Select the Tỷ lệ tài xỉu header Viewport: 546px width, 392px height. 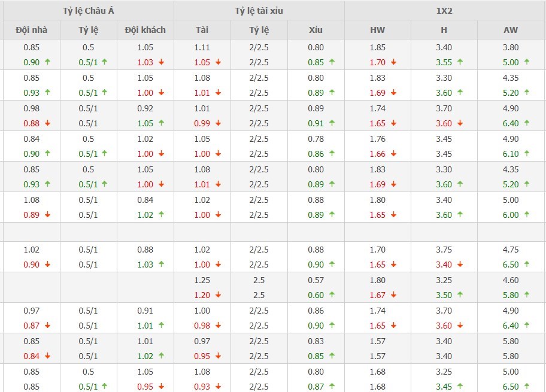(x=259, y=11)
